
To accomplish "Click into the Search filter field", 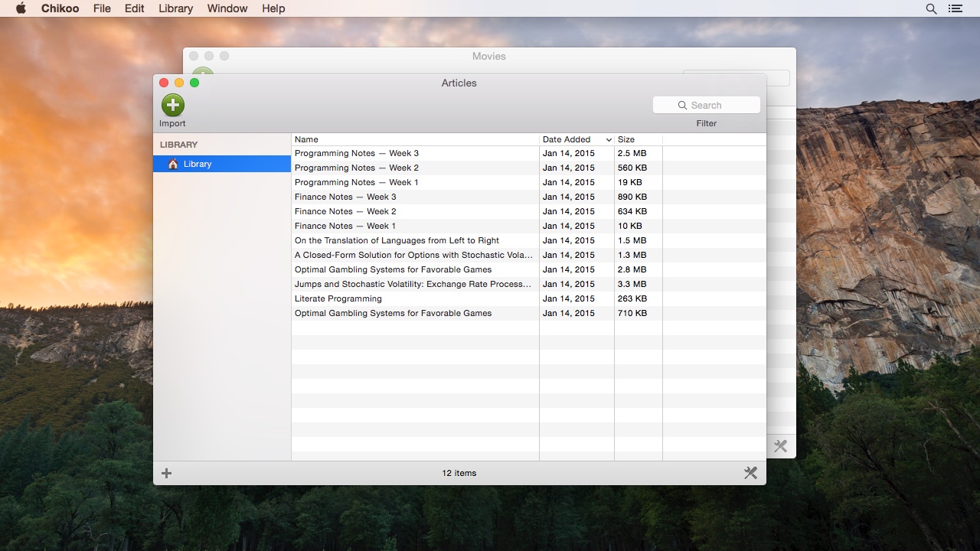I will 707,105.
